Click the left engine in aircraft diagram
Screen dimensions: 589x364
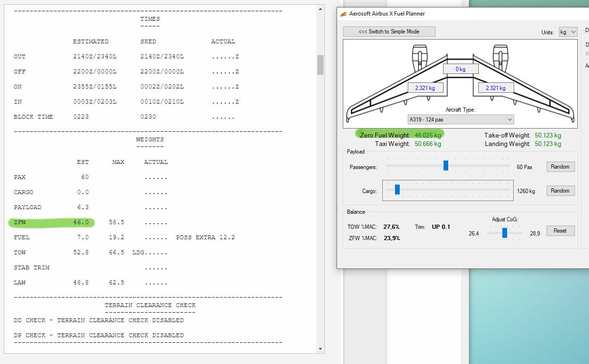click(420, 57)
